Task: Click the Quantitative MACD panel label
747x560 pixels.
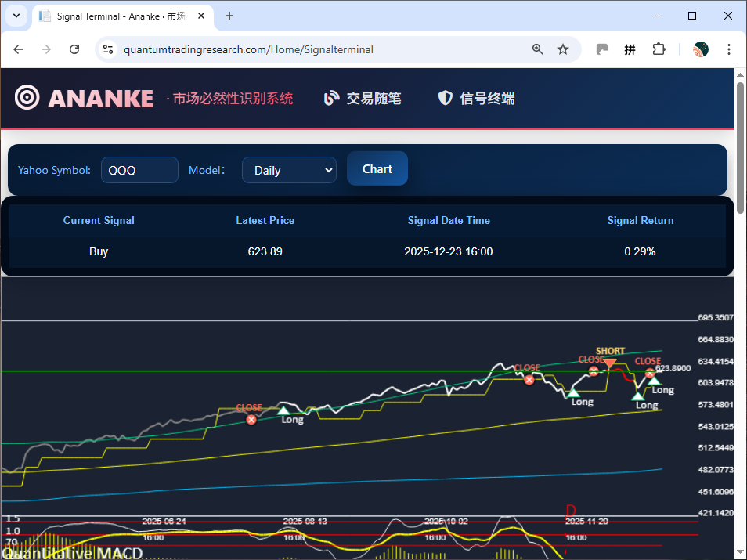Action: [72, 553]
